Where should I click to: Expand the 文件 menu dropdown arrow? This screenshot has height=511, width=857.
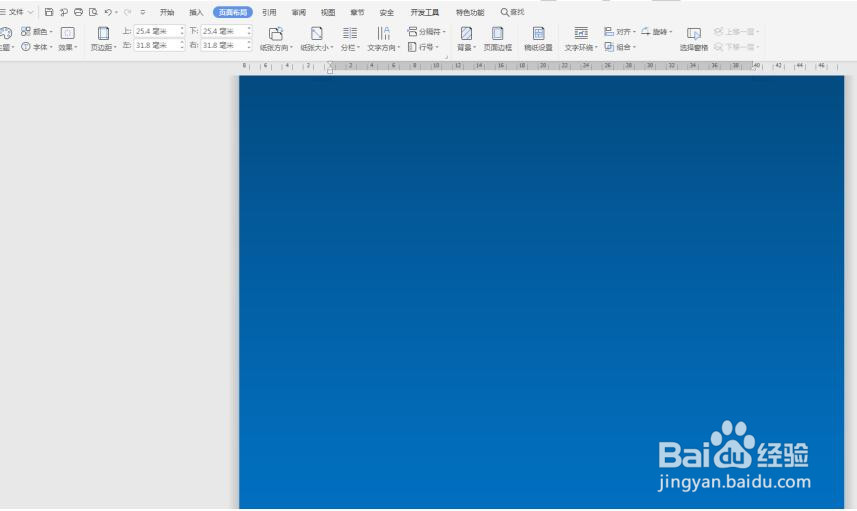pos(31,12)
